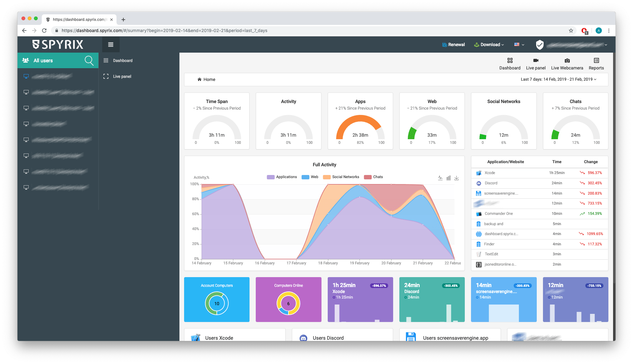Click the 1099.65% change value

(x=595, y=234)
